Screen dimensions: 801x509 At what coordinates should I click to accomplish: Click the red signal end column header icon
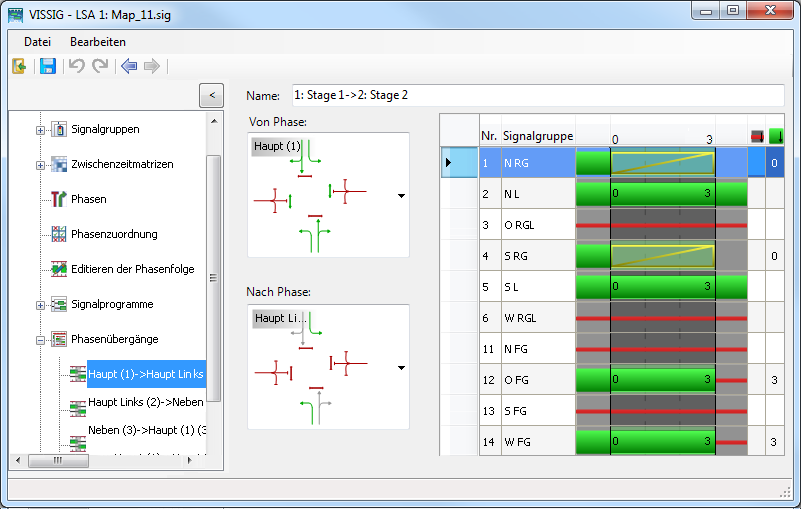[x=756, y=135]
